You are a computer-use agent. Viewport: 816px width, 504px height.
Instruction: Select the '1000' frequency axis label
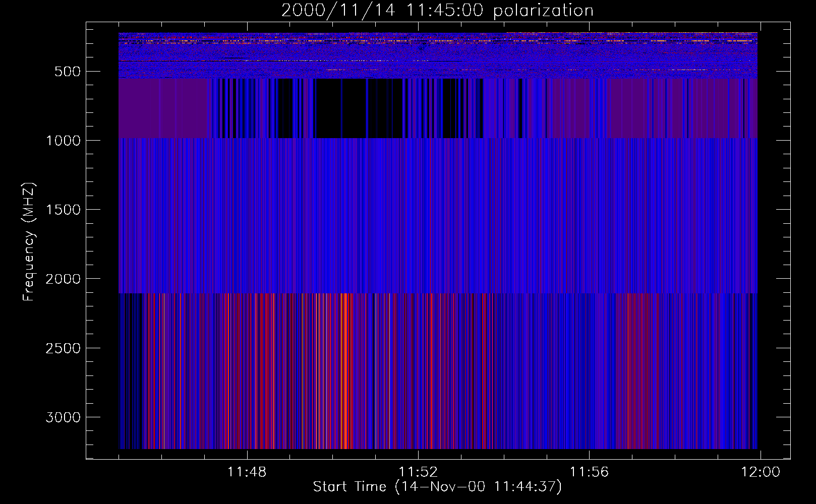[64, 141]
